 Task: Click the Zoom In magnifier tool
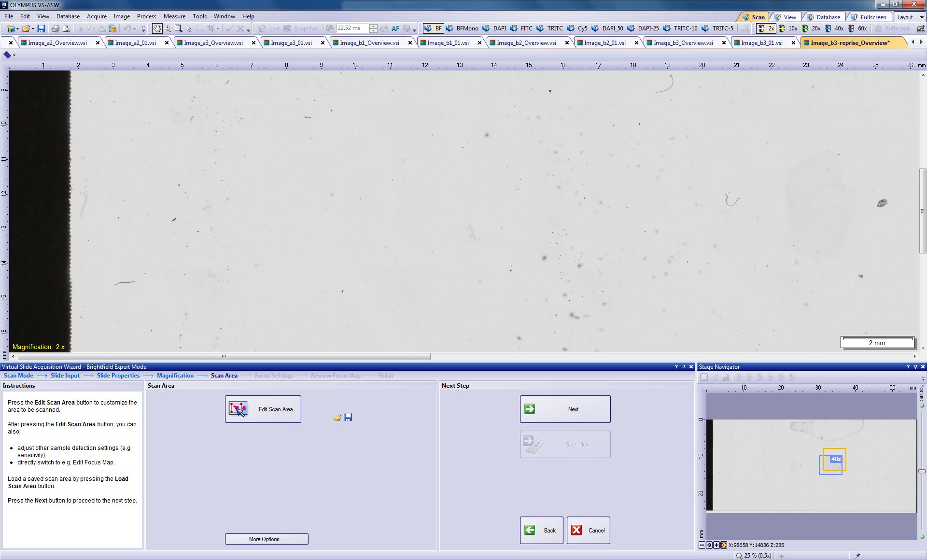[x=168, y=29]
